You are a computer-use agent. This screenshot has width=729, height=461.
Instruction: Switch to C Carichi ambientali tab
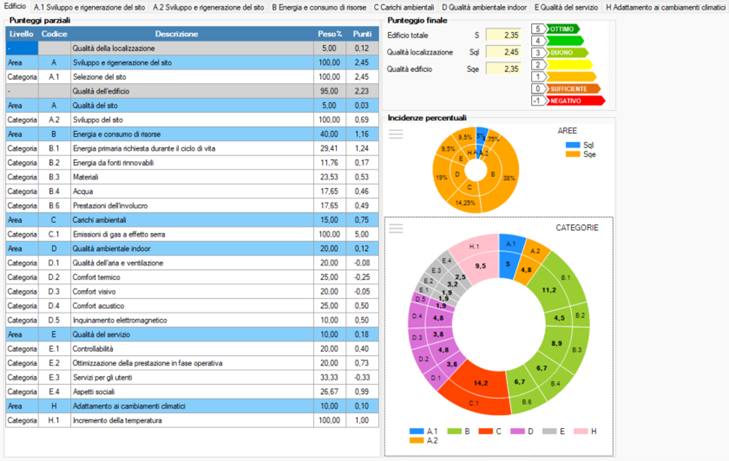click(x=404, y=7)
